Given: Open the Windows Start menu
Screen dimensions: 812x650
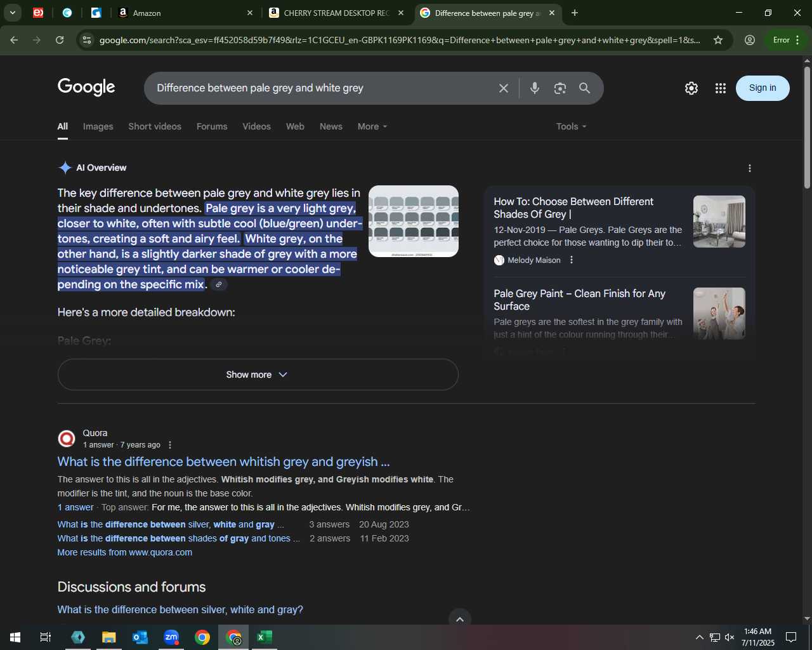Looking at the screenshot, I should coord(15,637).
